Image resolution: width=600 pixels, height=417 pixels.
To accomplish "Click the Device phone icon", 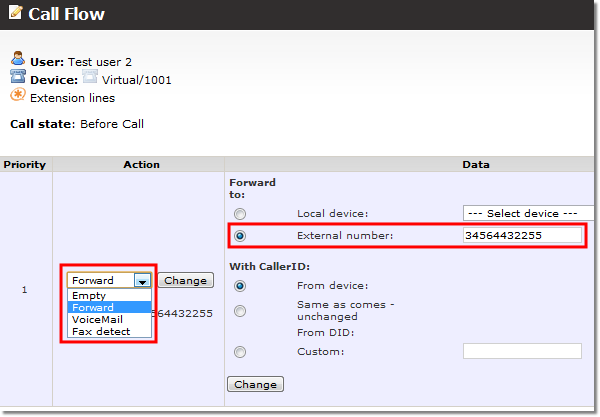I will [x=17, y=79].
